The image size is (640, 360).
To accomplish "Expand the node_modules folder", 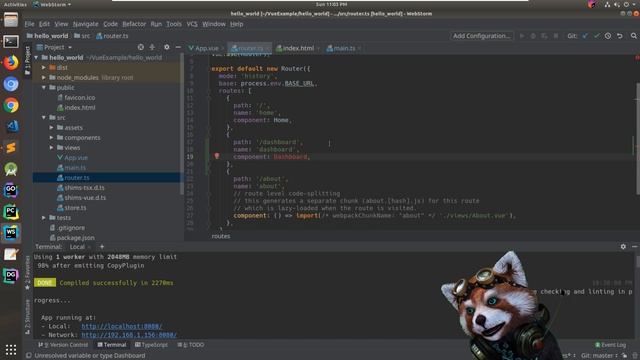I will (x=44, y=78).
